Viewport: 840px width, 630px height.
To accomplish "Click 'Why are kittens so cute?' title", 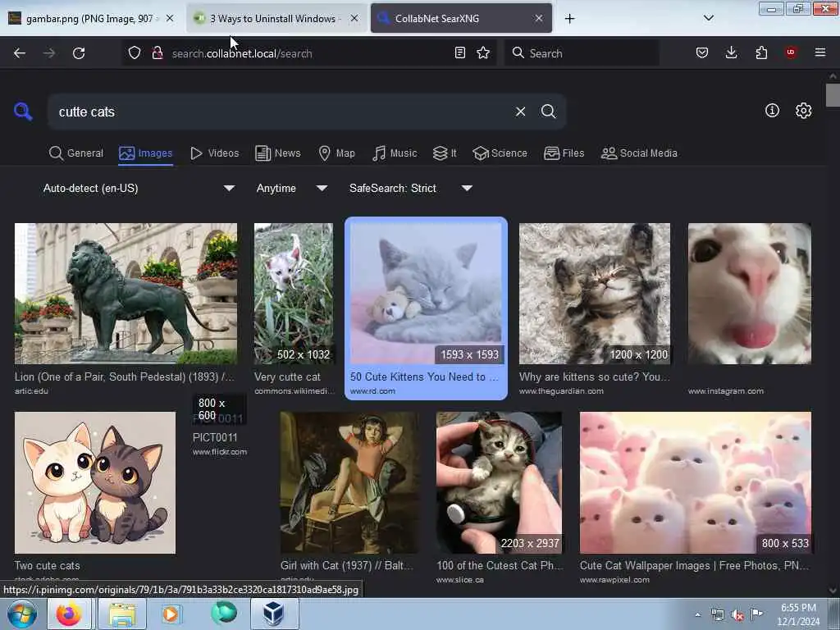I will click(594, 377).
